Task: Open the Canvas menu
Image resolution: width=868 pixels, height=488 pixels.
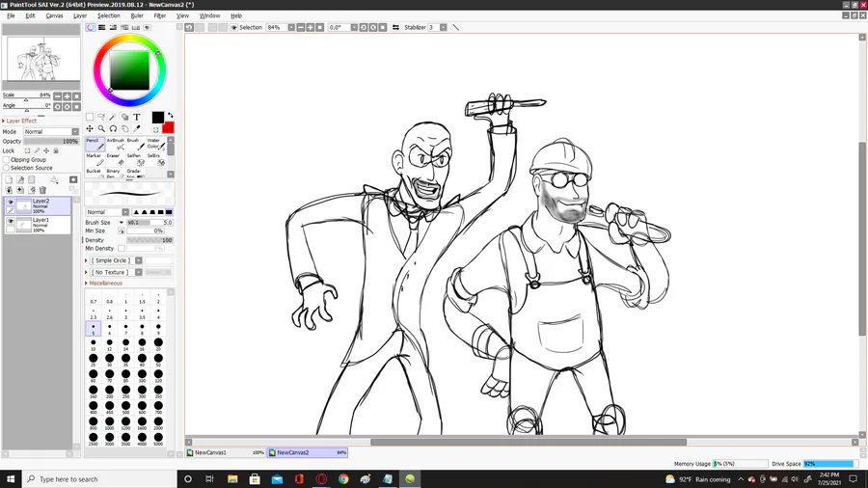Action: click(x=54, y=15)
